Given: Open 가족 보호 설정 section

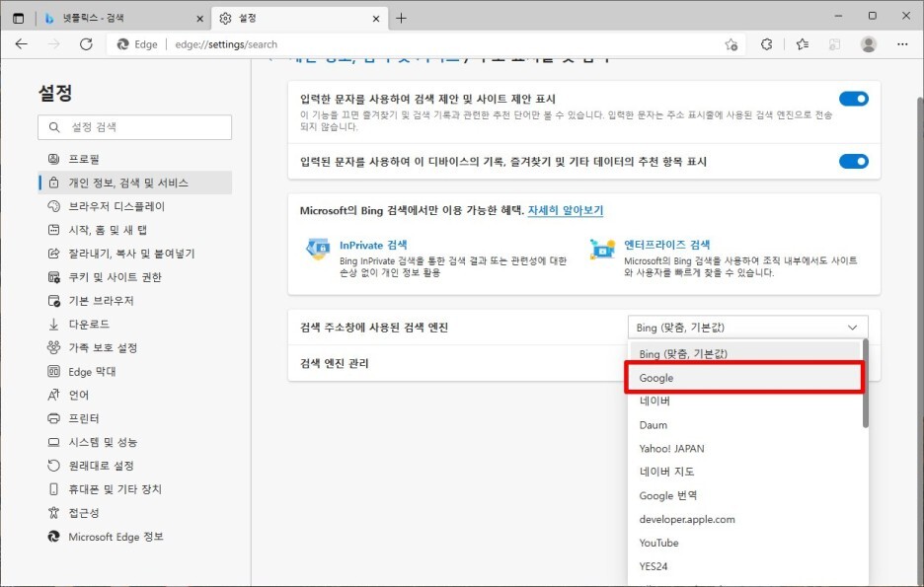Looking at the screenshot, I should click(x=135, y=347).
